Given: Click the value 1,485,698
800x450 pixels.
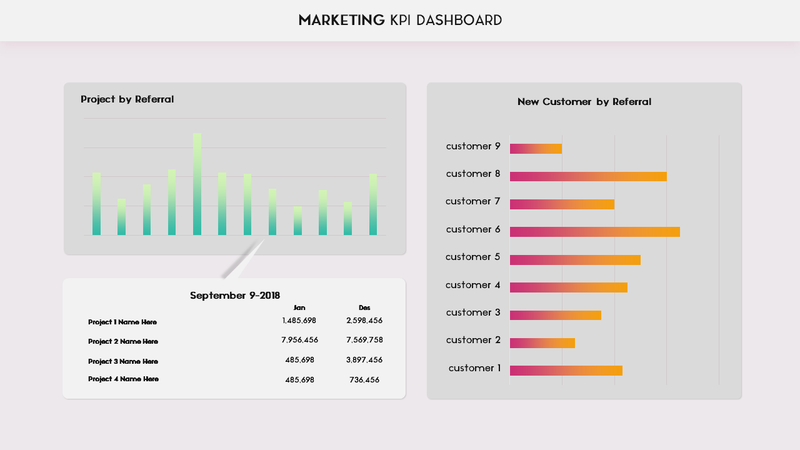Looking at the screenshot, I should tap(299, 320).
